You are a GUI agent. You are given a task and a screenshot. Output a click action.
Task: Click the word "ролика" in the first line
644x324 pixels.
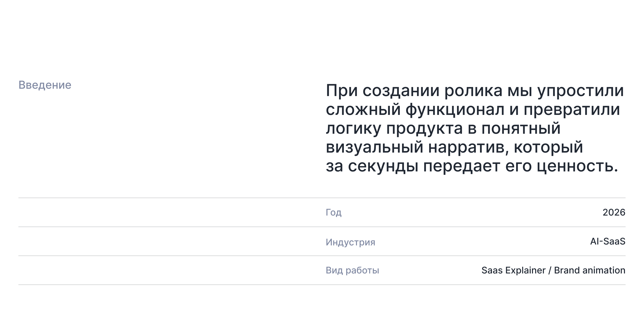[x=473, y=91]
